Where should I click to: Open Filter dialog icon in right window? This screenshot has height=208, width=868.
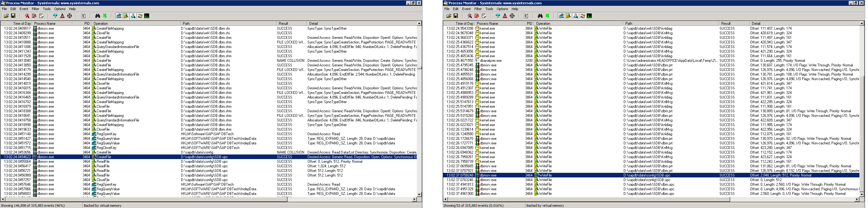point(498,16)
